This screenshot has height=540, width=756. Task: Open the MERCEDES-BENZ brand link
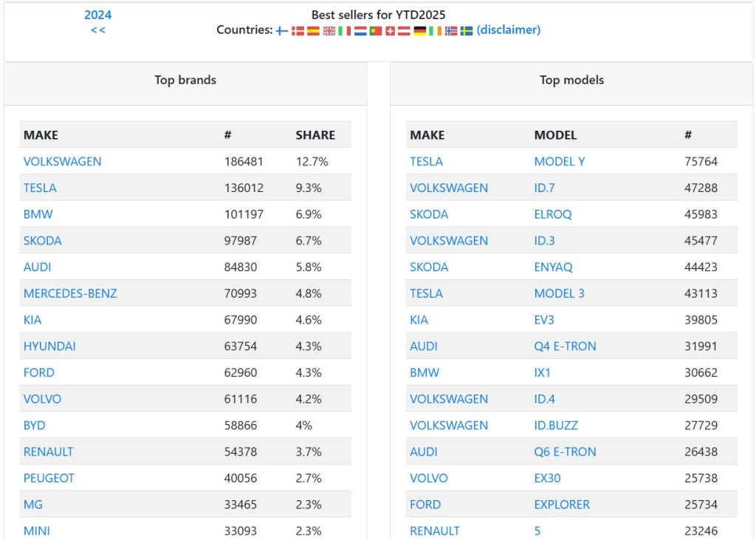pyautogui.click(x=70, y=293)
